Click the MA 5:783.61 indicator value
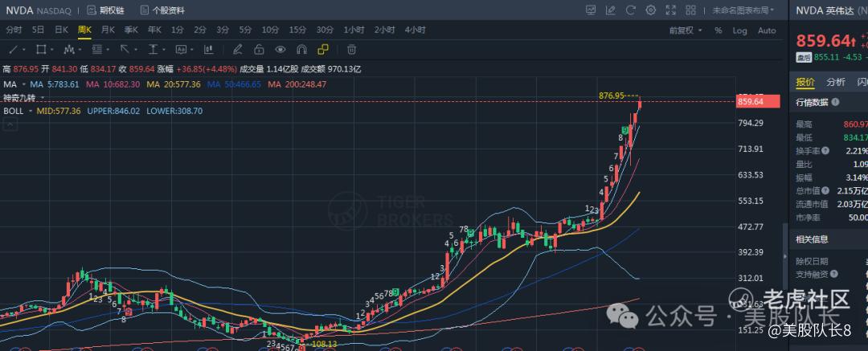The image size is (868, 351). click(x=55, y=84)
